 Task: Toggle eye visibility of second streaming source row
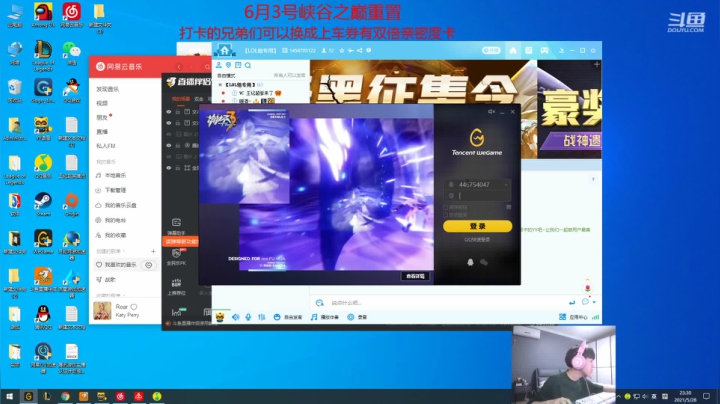(x=169, y=123)
